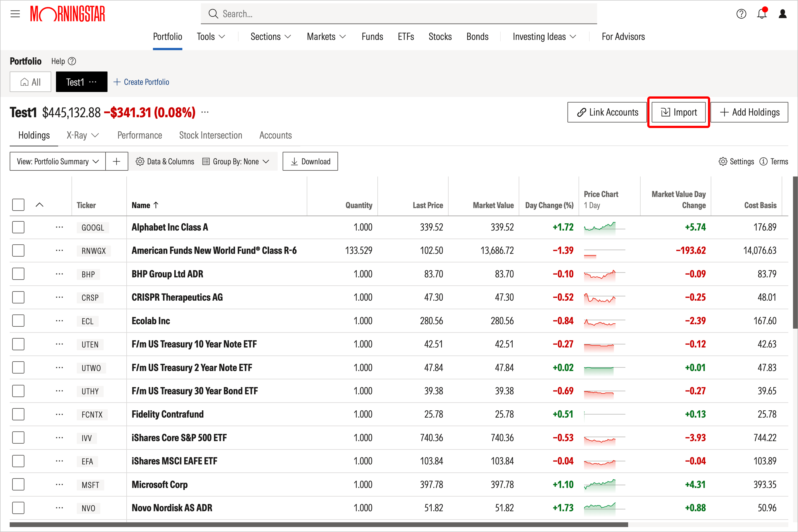Check the Fidelity Contrafund row
798x532 pixels.
pyautogui.click(x=18, y=414)
